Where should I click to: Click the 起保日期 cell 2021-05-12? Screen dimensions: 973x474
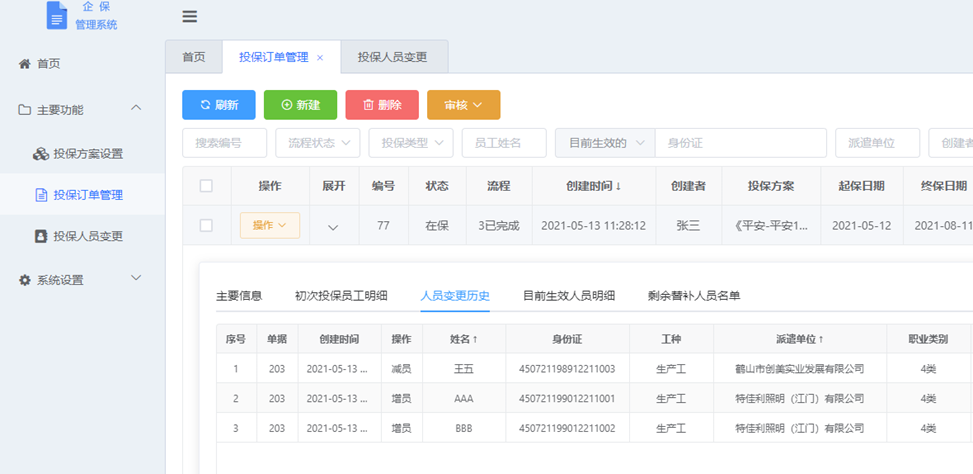[862, 226]
